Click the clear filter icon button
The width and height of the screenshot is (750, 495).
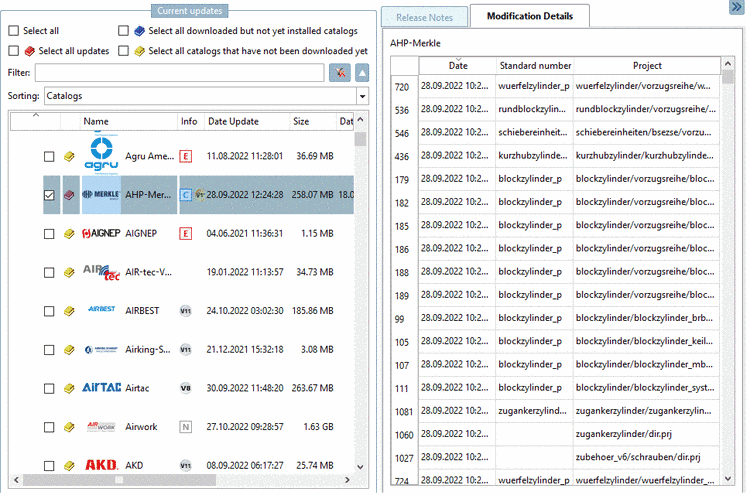point(340,73)
